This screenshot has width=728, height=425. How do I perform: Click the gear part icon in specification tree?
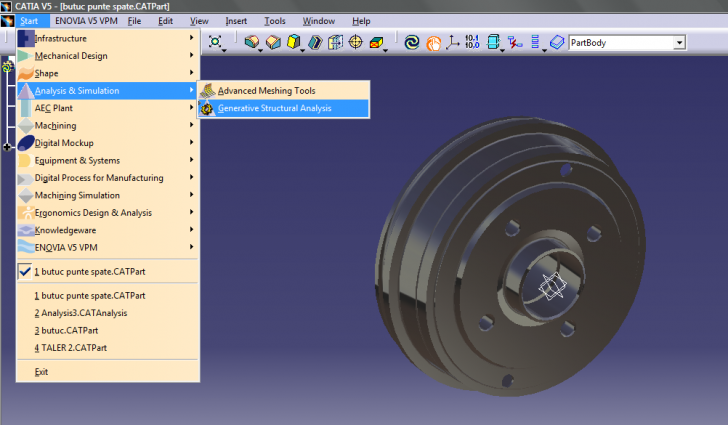point(7,67)
